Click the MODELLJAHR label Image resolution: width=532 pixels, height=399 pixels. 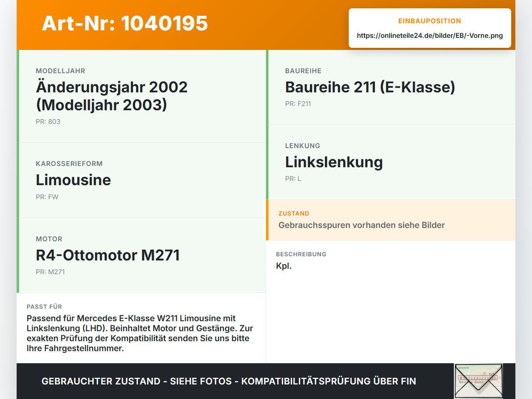click(60, 71)
